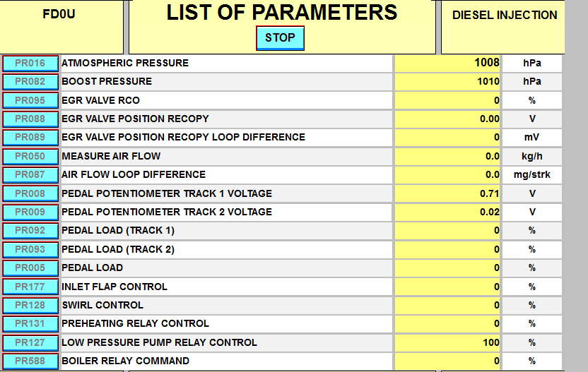Image resolution: width=588 pixels, height=372 pixels.
Task: Click the PR005 pedal load button
Action: [30, 268]
